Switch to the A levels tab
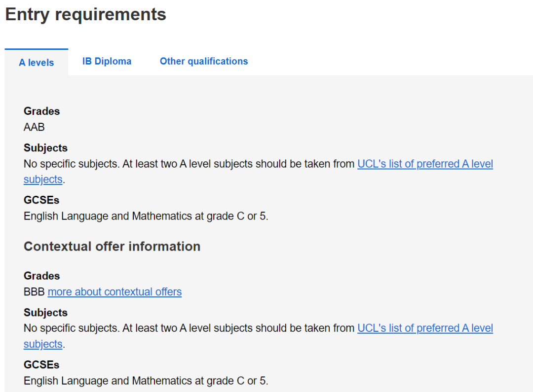The height and width of the screenshot is (392, 533). point(37,63)
